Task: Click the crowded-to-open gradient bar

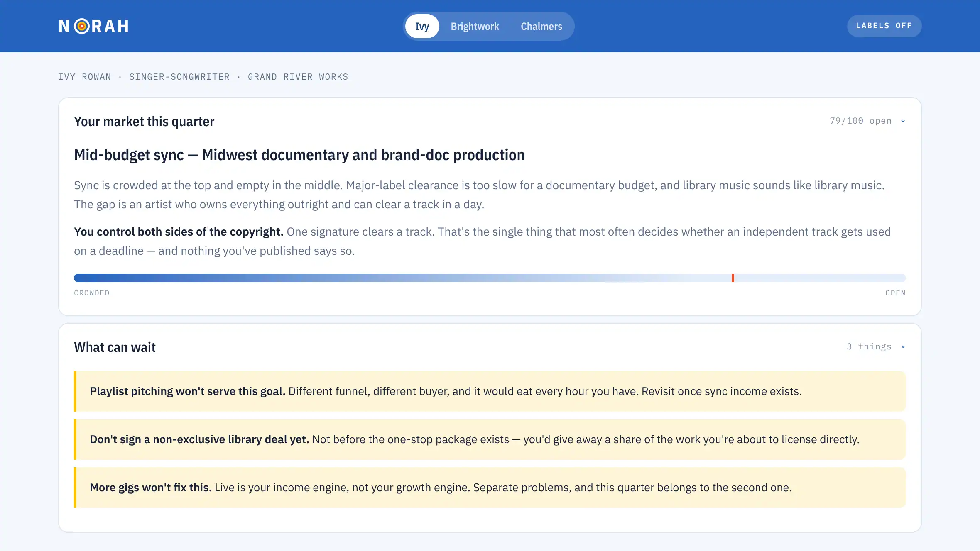Action: 490,278
